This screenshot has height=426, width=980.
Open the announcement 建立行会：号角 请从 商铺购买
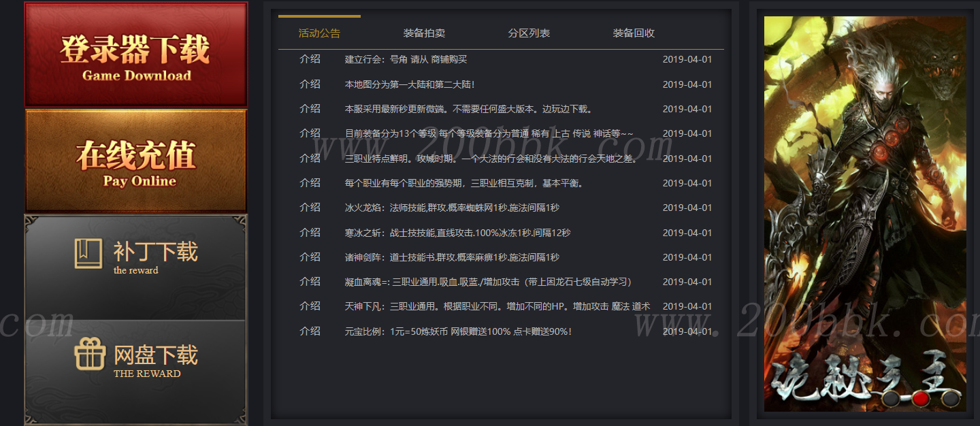(406, 59)
